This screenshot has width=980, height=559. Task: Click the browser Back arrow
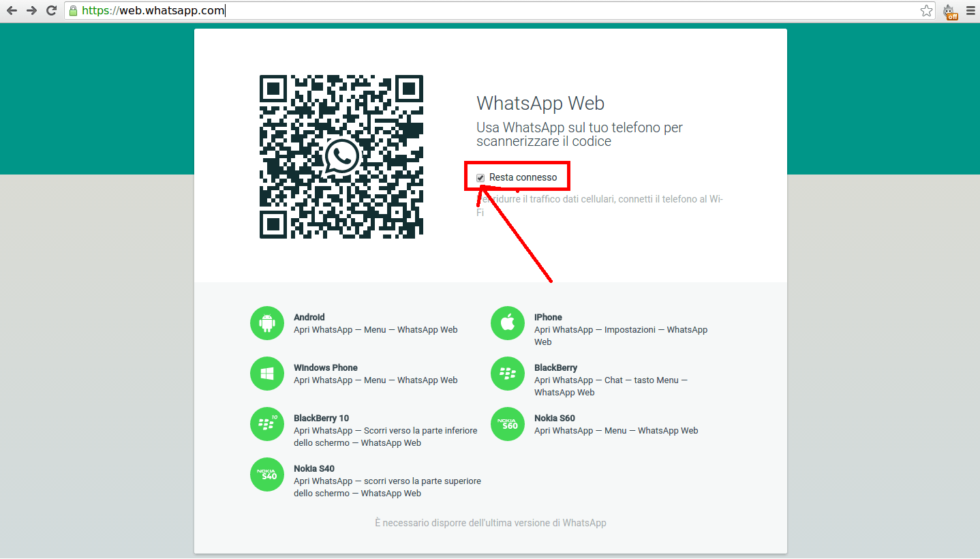tap(12, 11)
